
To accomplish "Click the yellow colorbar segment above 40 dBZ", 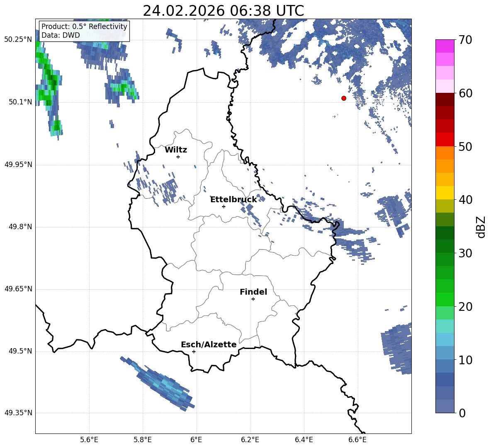I will coord(445,193).
